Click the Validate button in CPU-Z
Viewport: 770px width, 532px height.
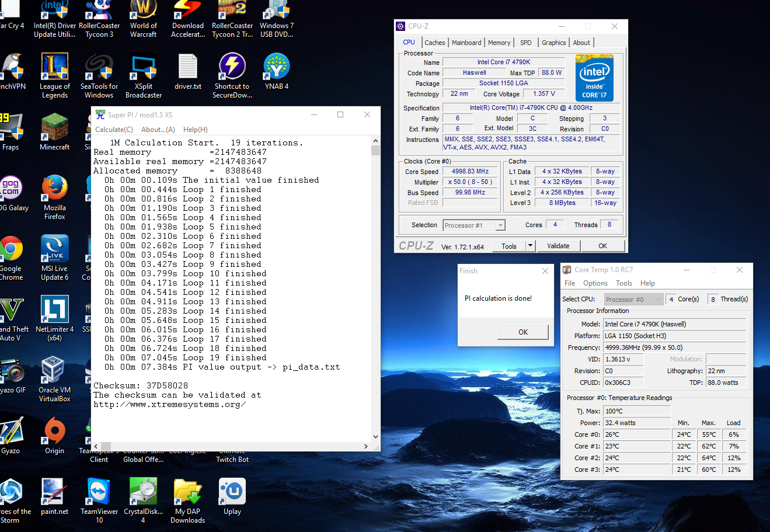click(x=558, y=246)
